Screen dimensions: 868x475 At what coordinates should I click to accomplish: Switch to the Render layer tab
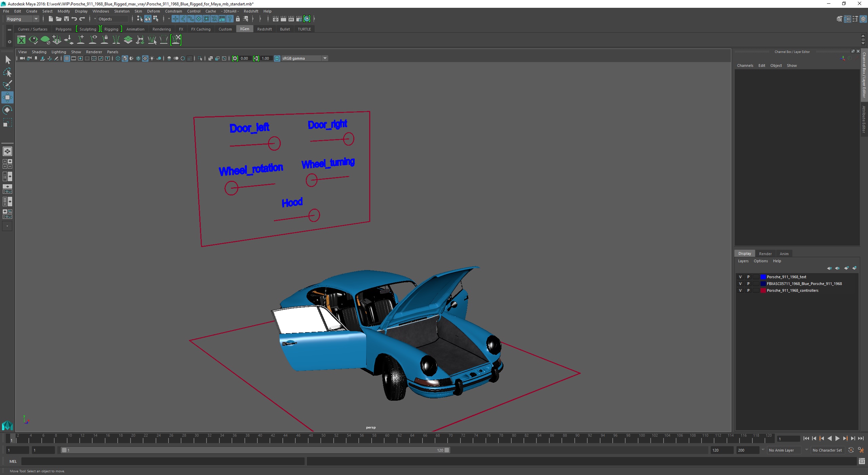point(765,254)
